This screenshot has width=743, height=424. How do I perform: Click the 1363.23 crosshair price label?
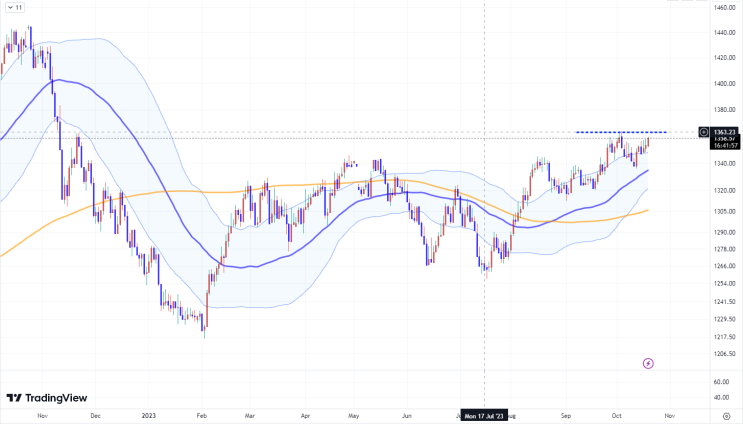(x=725, y=132)
